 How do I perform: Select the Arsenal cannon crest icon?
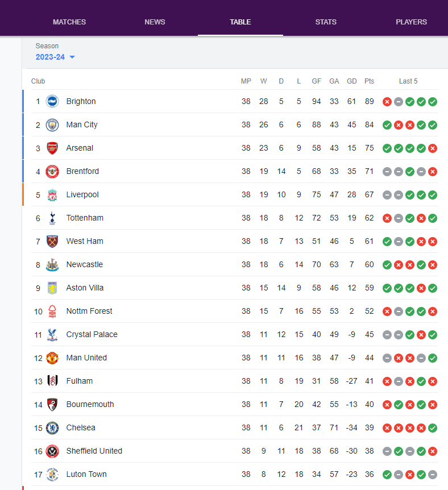[52, 148]
